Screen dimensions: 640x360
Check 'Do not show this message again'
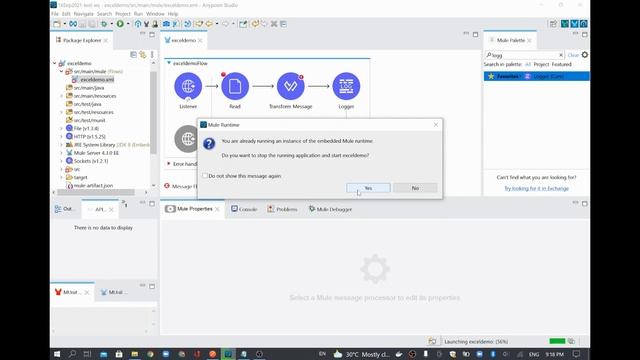(x=205, y=176)
